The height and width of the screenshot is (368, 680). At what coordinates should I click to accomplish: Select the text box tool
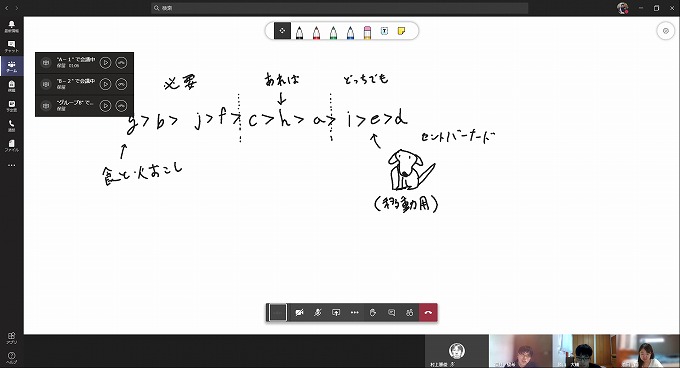coord(384,31)
